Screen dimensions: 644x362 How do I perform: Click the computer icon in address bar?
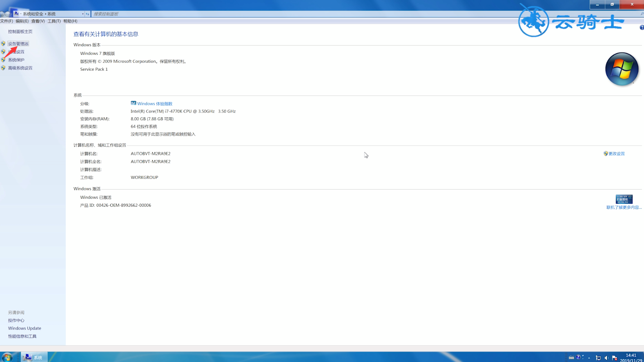click(x=16, y=13)
